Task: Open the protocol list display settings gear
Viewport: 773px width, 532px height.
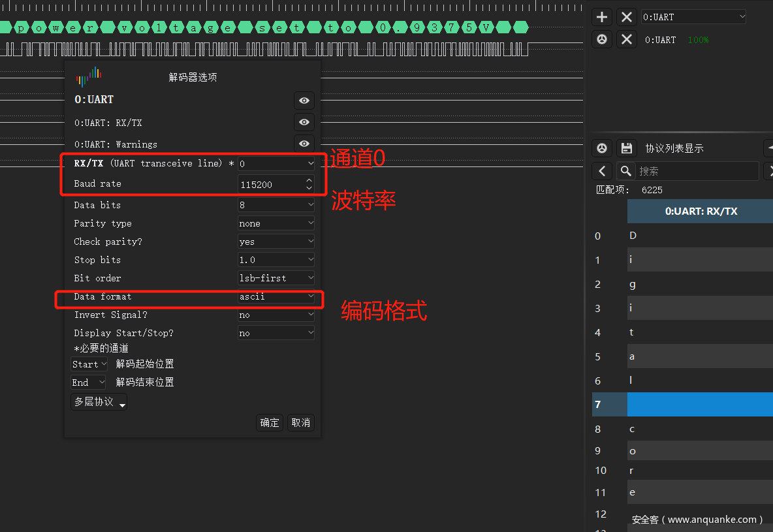Action: click(602, 148)
